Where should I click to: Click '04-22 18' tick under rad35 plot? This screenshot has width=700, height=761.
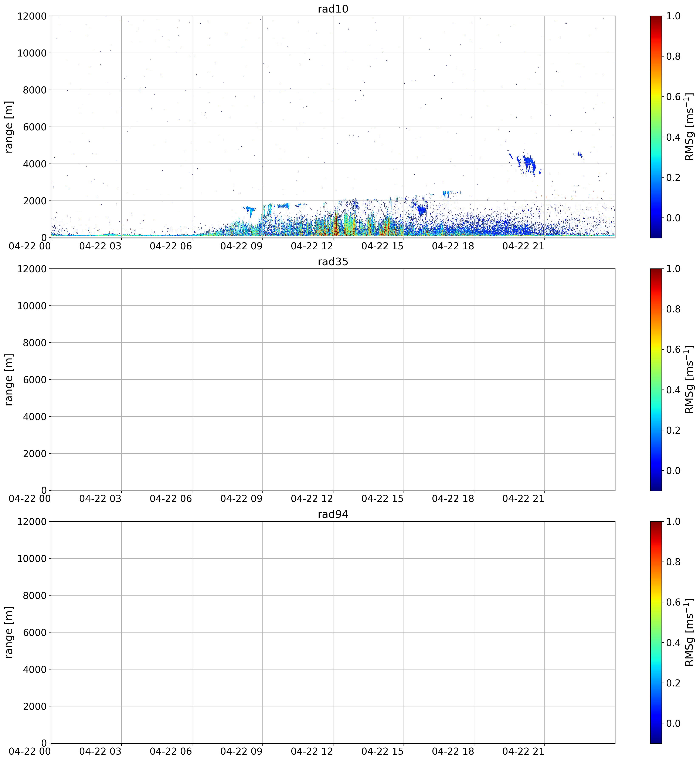click(453, 499)
